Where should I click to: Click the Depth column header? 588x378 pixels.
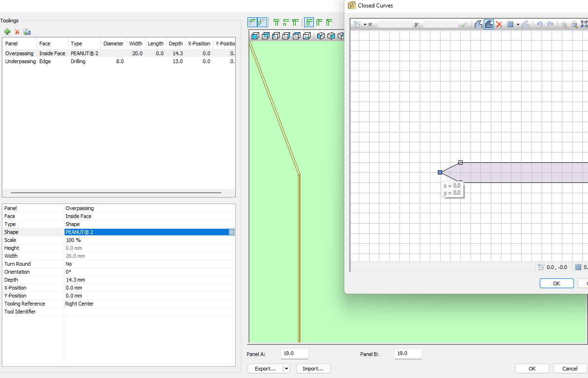[176, 44]
